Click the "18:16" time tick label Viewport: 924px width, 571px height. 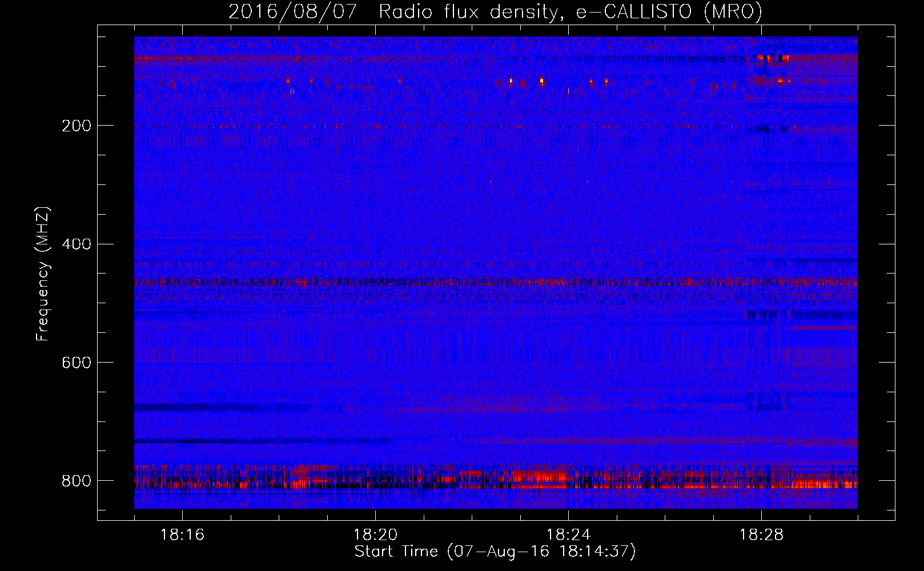(x=182, y=535)
